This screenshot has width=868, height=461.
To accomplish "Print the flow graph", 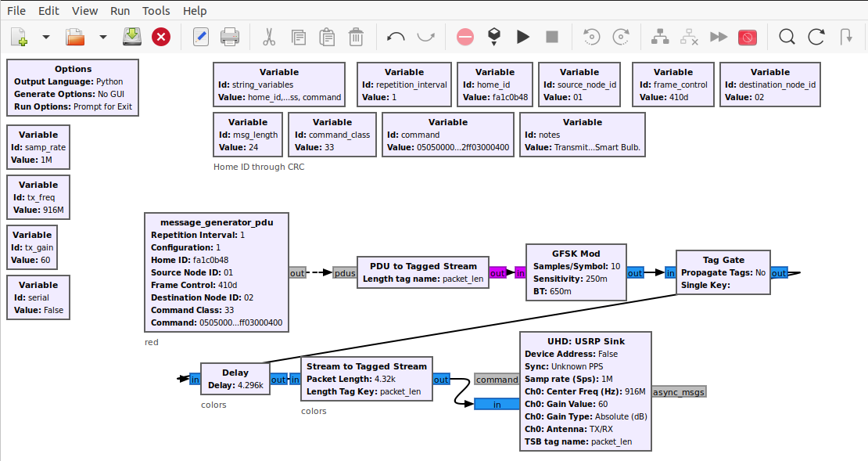I will coord(230,37).
